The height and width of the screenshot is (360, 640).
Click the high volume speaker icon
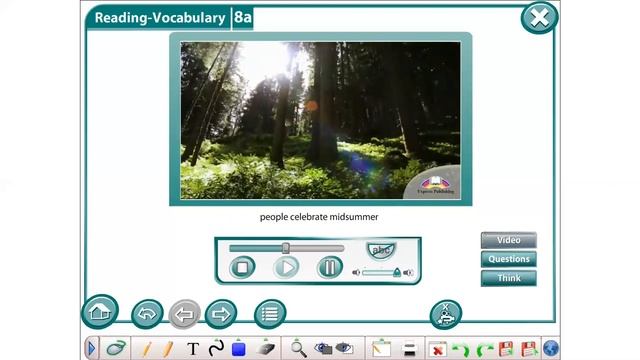[x=408, y=272]
